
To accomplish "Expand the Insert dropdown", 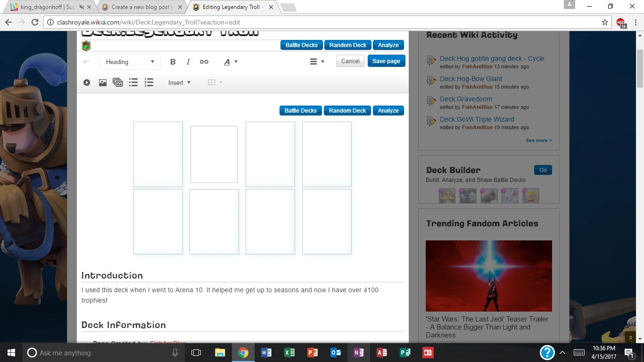I will click(179, 82).
